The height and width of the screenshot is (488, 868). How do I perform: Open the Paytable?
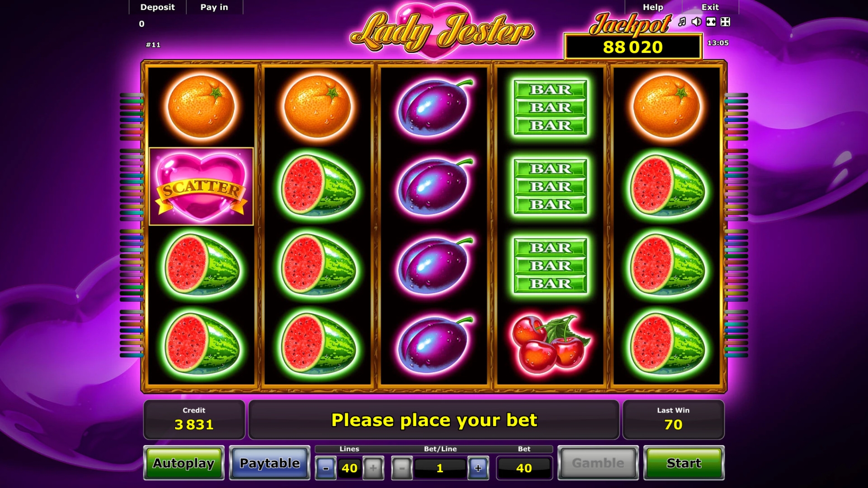(x=270, y=463)
